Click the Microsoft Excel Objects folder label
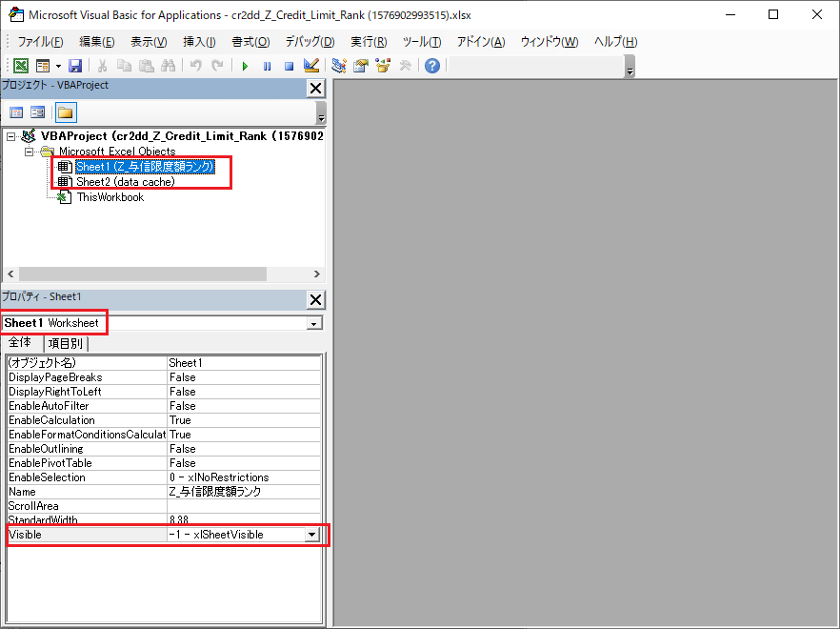 point(117,152)
